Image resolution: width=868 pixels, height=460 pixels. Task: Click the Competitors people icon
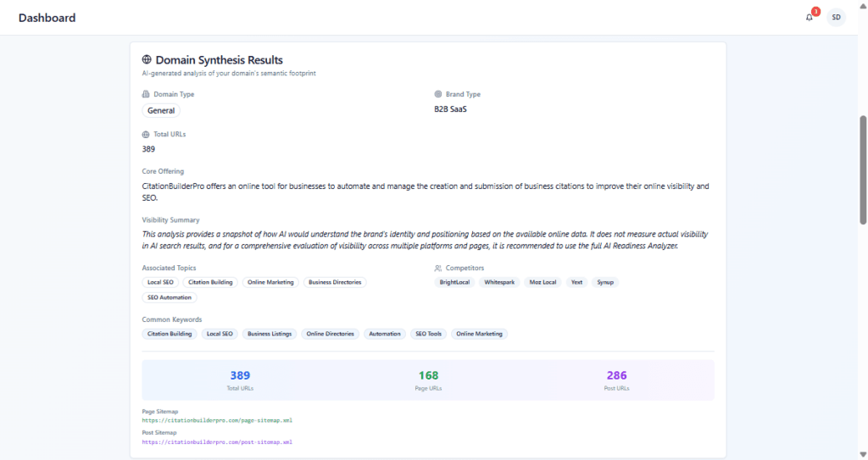(438, 269)
